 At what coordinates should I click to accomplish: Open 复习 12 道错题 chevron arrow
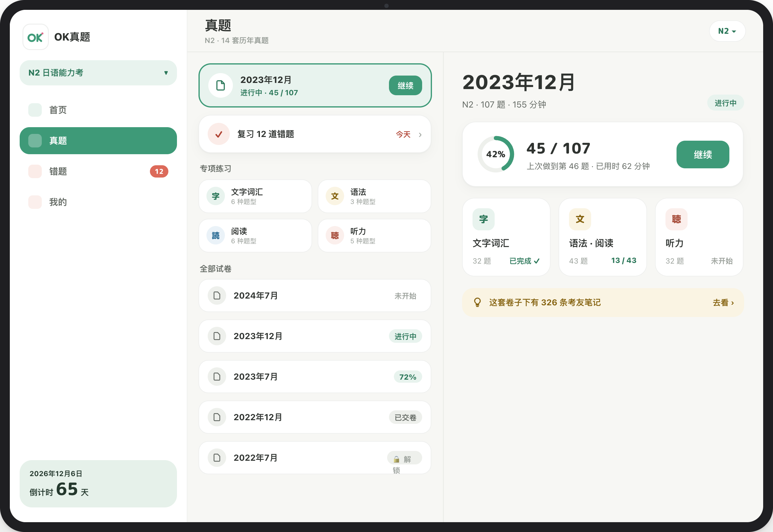click(420, 135)
